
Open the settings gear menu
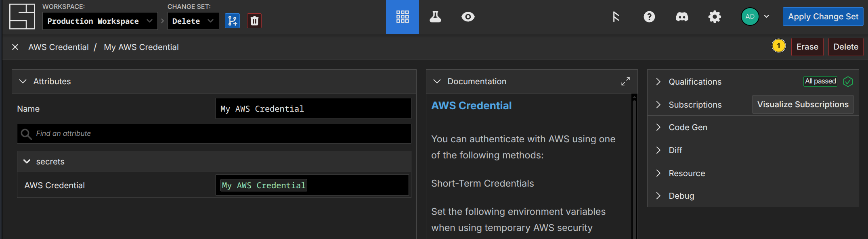715,17
